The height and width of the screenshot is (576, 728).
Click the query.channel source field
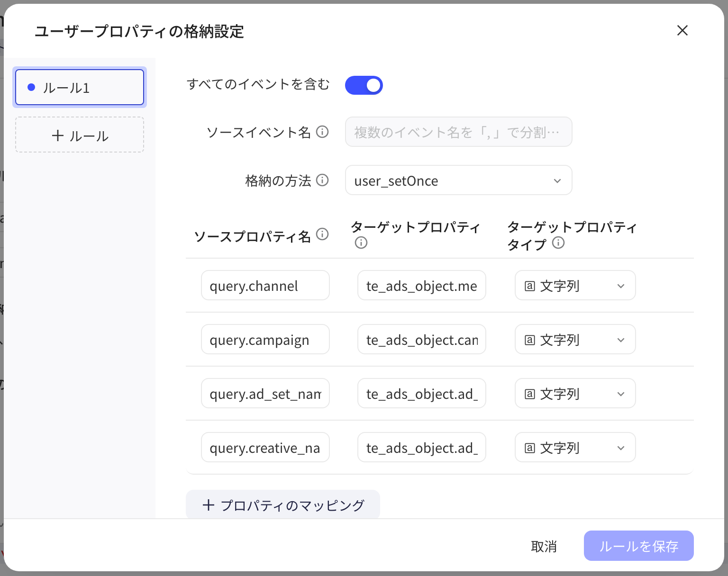265,285
